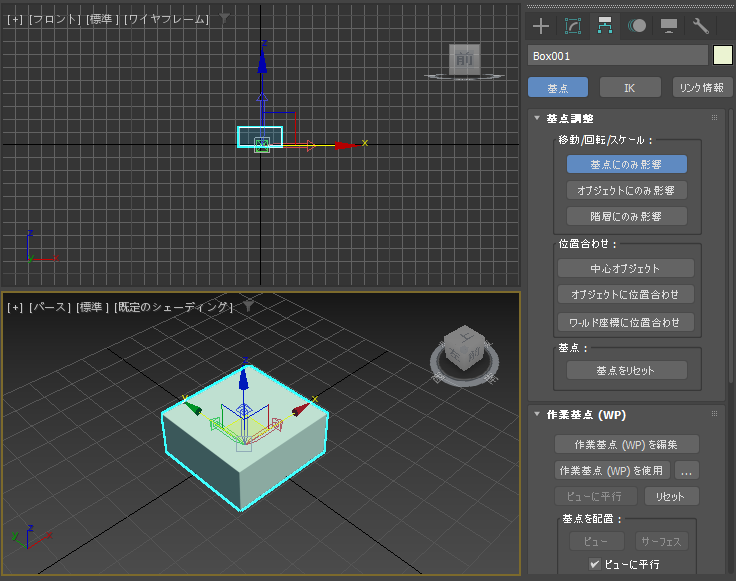This screenshot has width=736, height=581.
Task: Click the perspective viewport filter funnel icon
Action: coord(248,306)
